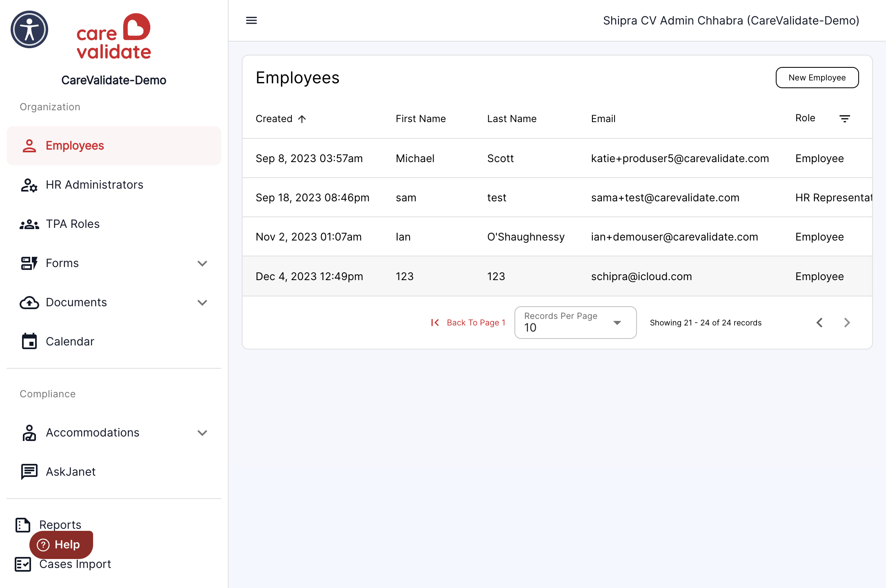Click sama+test@carevalidate.com email
886x588 pixels.
tap(665, 198)
